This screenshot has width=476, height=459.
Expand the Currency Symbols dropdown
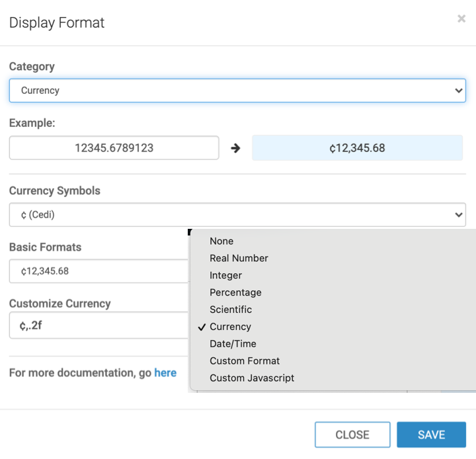coord(237,214)
